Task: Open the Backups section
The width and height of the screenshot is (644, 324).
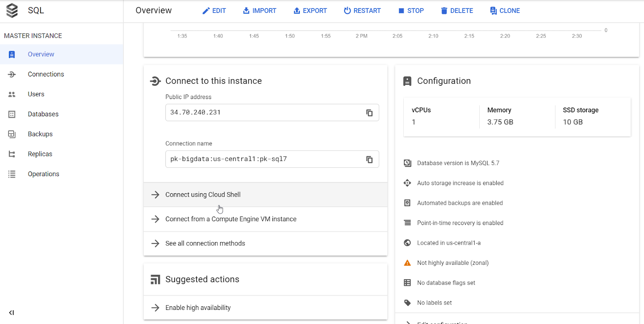Action: coord(62,134)
